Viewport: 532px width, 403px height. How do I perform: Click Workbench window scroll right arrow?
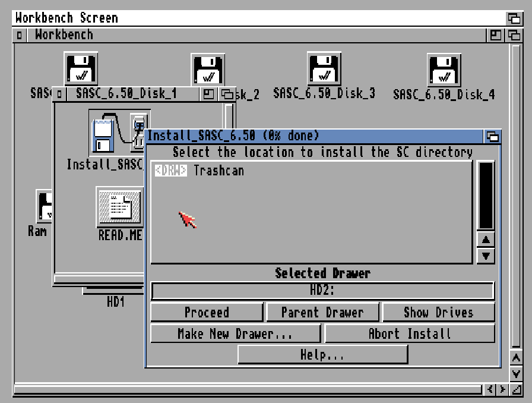pos(502,389)
